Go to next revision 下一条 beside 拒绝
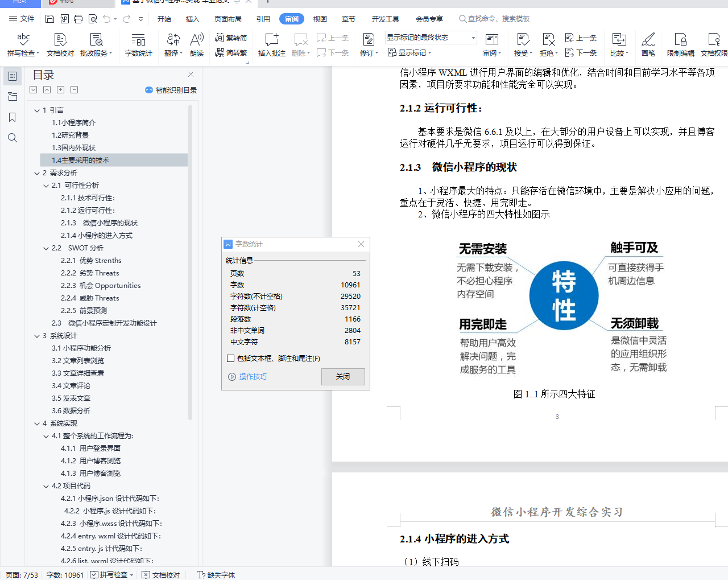The height and width of the screenshot is (580, 728). tap(581, 52)
